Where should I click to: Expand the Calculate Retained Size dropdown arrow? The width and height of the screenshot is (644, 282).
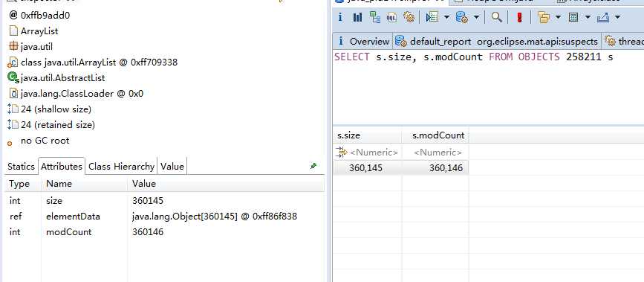pyautogui.click(x=588, y=17)
